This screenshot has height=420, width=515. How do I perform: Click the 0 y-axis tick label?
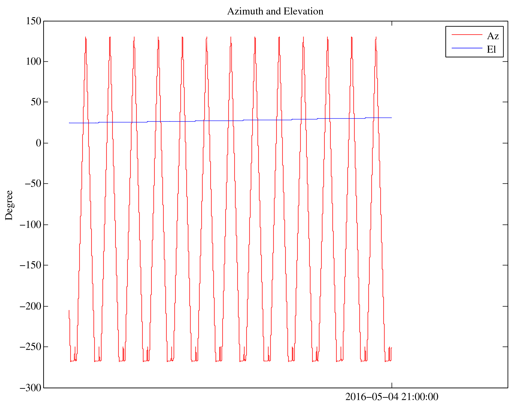[x=38, y=143]
